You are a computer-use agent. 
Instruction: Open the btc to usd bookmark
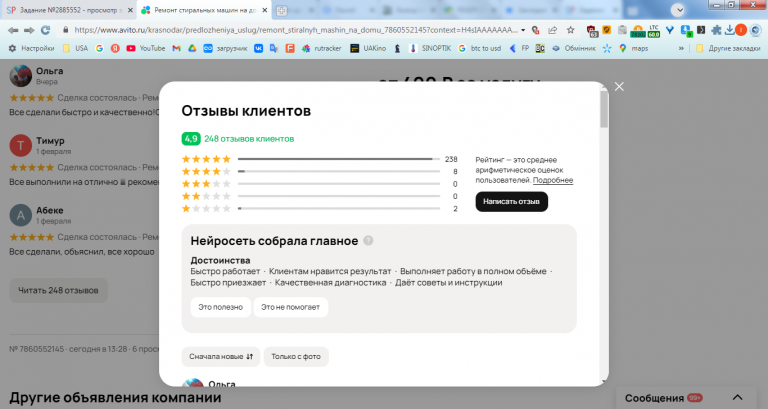[x=479, y=48]
